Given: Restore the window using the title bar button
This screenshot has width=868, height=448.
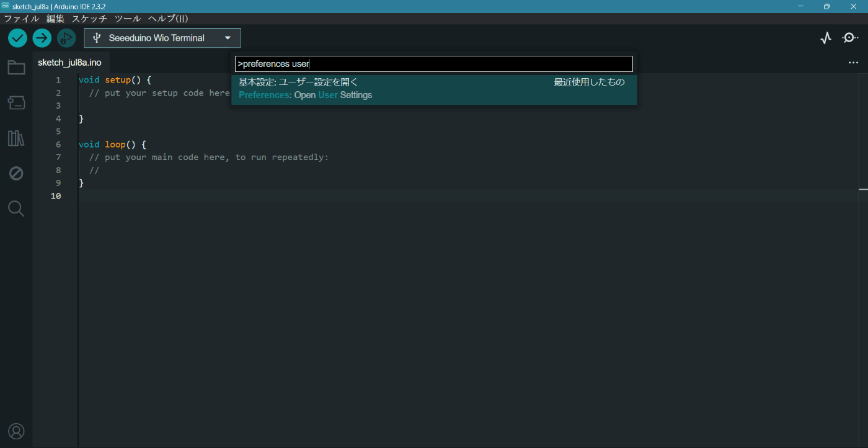Looking at the screenshot, I should (x=826, y=6).
